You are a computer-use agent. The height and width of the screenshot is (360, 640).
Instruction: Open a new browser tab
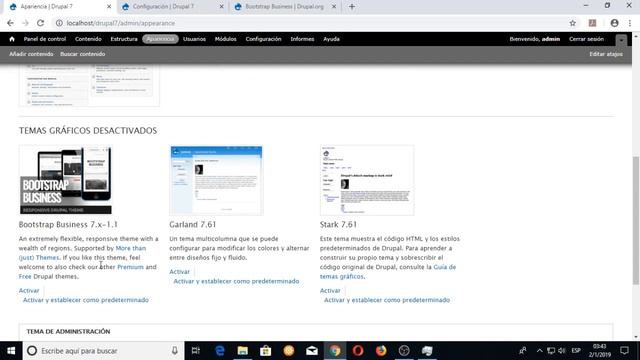click(352, 7)
